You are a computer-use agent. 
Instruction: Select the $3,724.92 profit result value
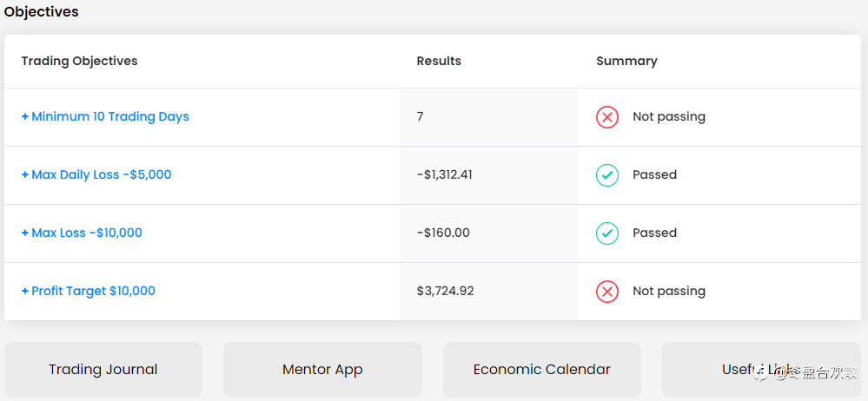click(445, 291)
